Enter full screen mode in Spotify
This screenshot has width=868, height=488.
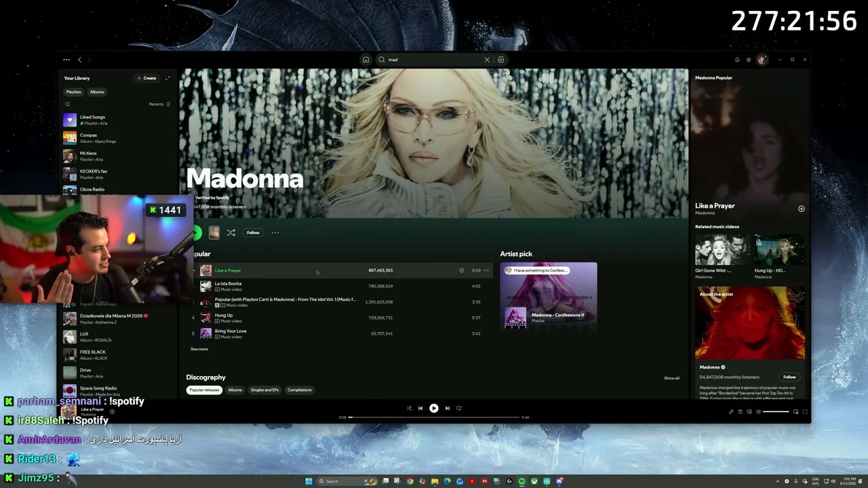coord(805,412)
